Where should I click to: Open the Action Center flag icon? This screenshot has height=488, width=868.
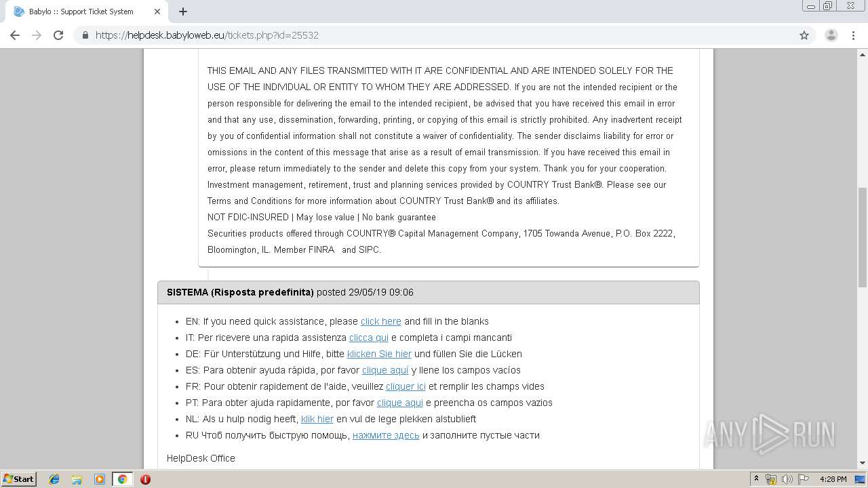pyautogui.click(x=804, y=479)
